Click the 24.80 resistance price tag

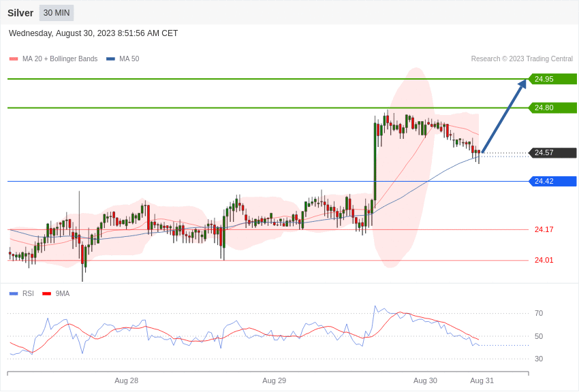click(x=553, y=108)
